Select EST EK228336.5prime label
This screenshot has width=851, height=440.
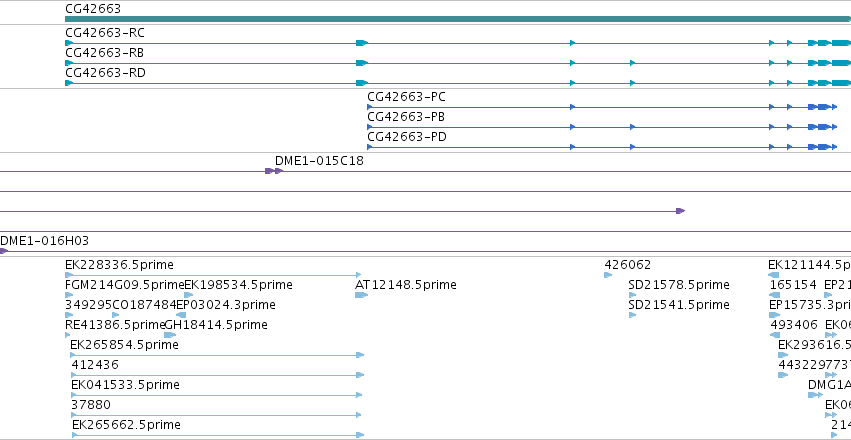click(x=119, y=265)
